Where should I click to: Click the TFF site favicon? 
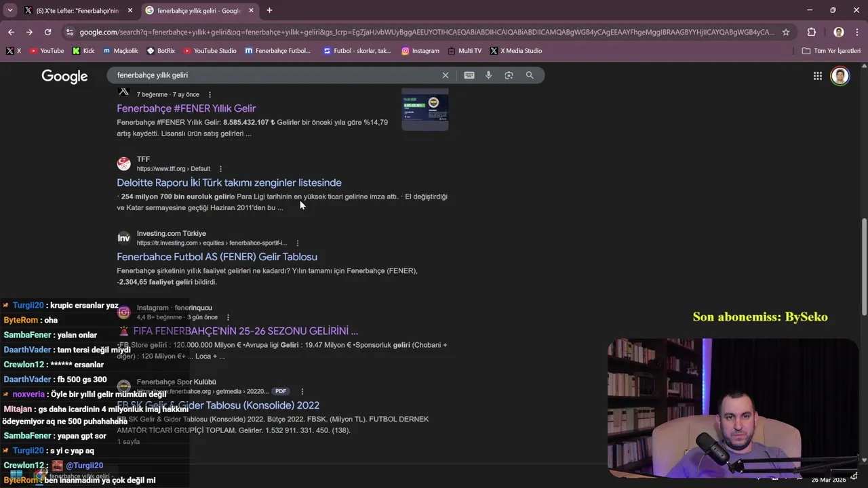click(x=124, y=164)
